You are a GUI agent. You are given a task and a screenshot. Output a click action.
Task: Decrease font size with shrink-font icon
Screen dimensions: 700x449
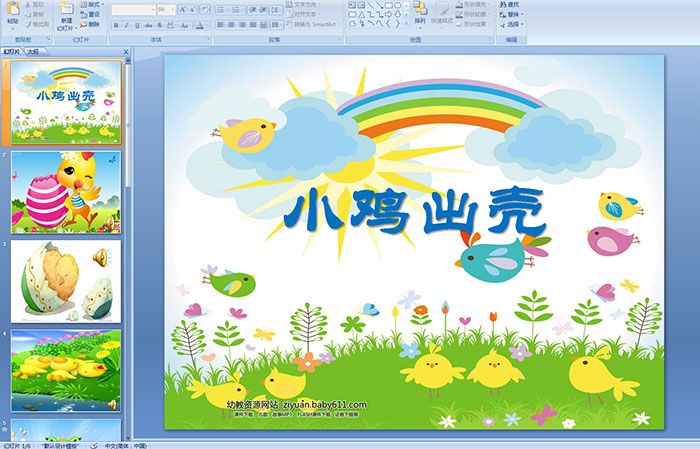tap(193, 9)
